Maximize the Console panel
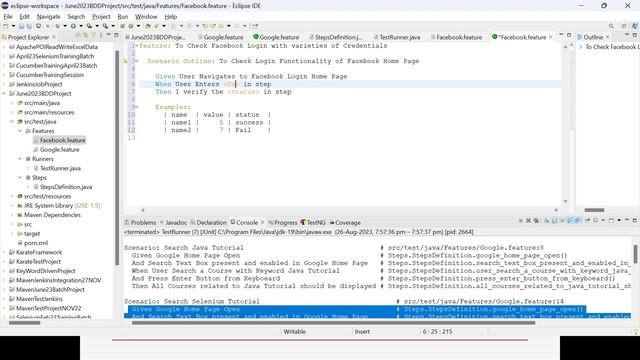The image size is (640, 360). (x=635, y=220)
